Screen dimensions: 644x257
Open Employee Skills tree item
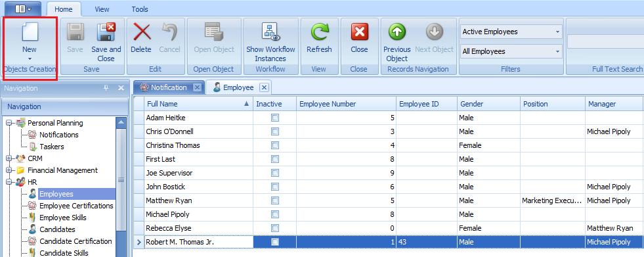(63, 218)
